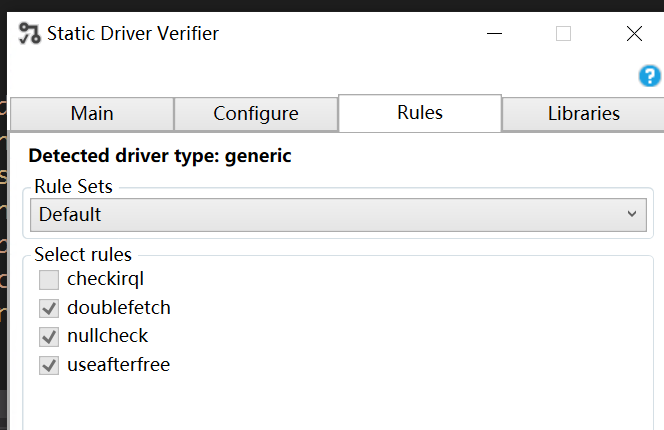This screenshot has width=664, height=430.
Task: Click the Static Driver Verifier title icon
Action: pos(30,33)
